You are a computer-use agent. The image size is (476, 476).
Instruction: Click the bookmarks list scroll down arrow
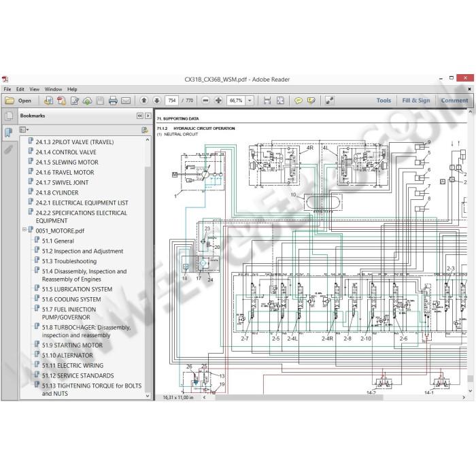148,396
